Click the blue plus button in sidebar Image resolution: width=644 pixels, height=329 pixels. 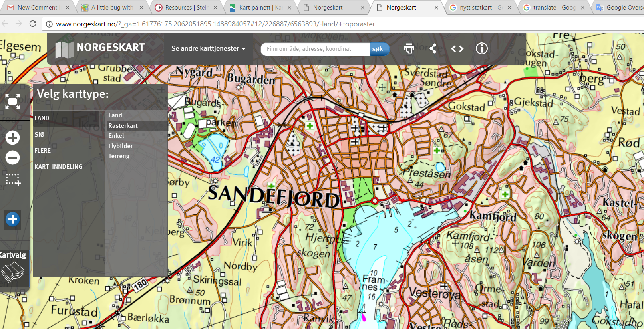coord(12,219)
